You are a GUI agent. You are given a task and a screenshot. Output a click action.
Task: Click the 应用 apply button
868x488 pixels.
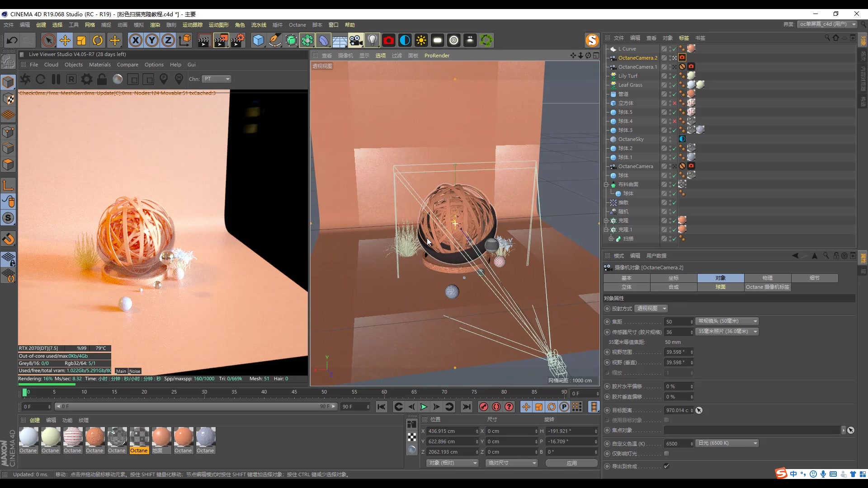(571, 463)
